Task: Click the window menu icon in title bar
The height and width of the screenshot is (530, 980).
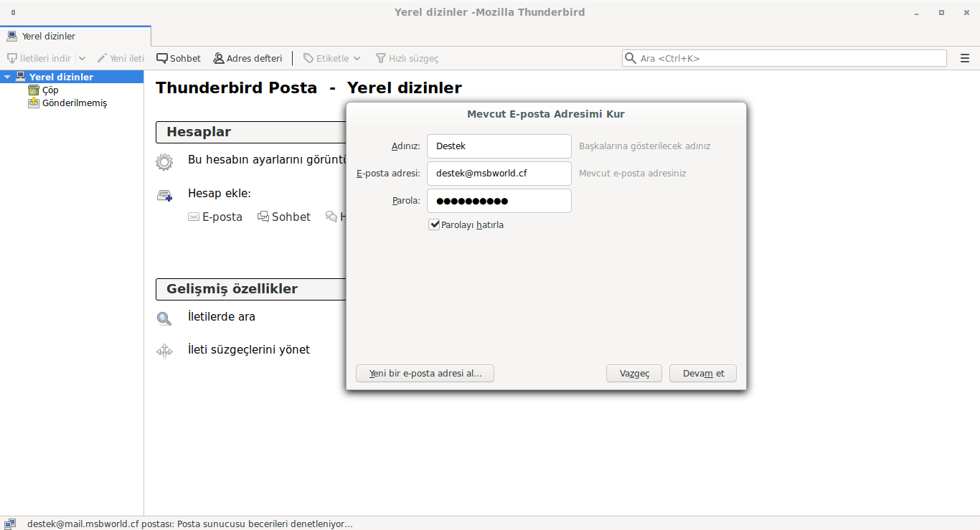Action: click(14, 12)
